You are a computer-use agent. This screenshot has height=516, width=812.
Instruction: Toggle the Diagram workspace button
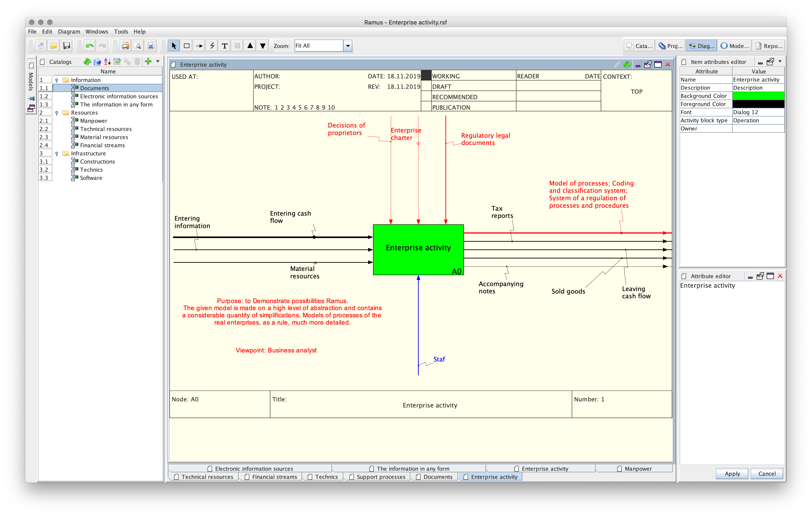click(x=702, y=46)
